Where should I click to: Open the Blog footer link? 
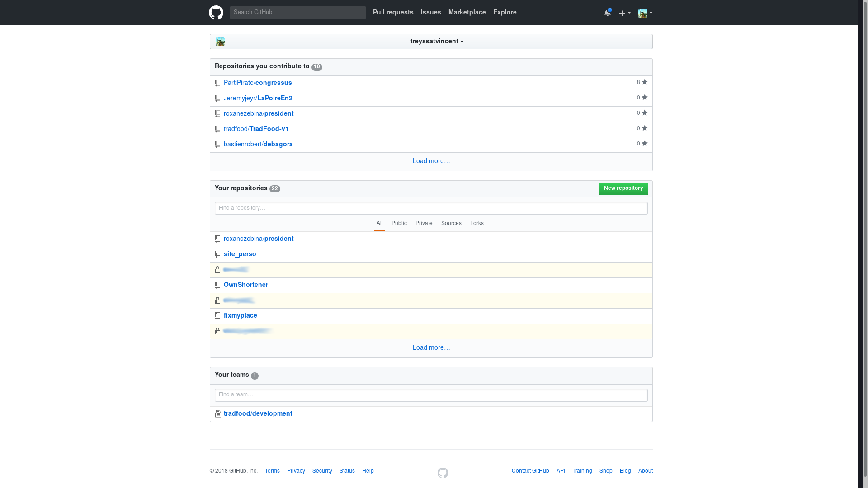pos(625,471)
